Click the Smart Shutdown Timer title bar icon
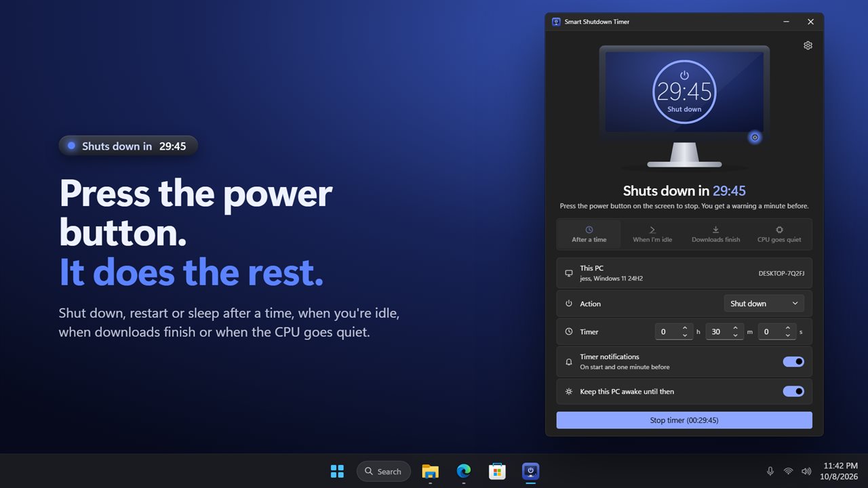Screen dimensions: 868x488 pyautogui.click(x=556, y=22)
